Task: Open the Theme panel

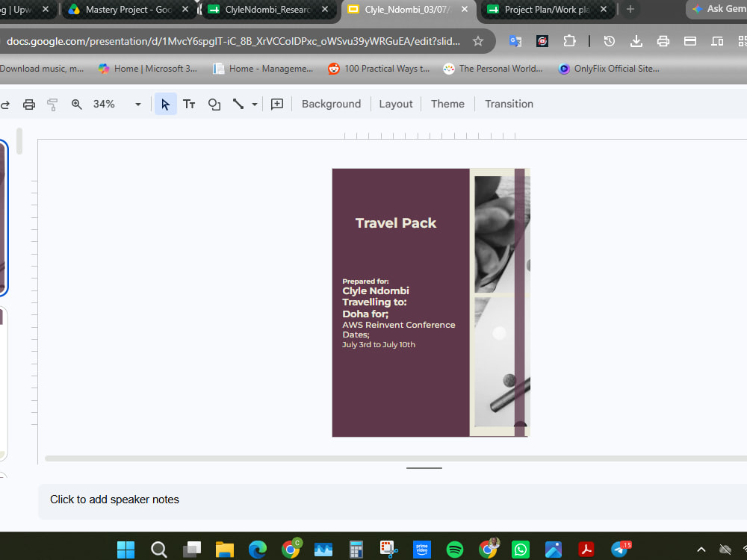Action: pyautogui.click(x=447, y=104)
